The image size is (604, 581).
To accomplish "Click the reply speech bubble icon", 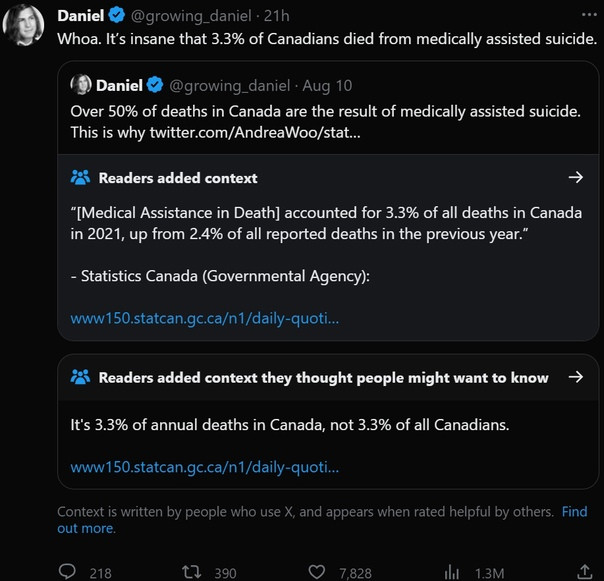I will tap(68, 572).
